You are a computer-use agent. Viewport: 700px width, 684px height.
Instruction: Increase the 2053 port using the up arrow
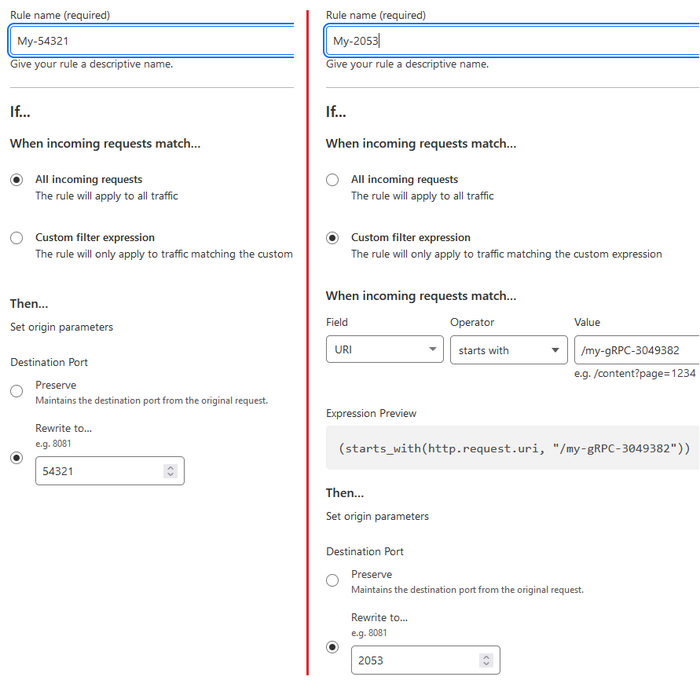click(x=486, y=656)
